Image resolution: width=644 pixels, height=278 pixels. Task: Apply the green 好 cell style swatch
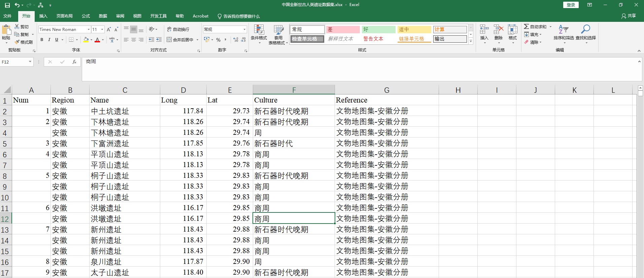pos(378,30)
